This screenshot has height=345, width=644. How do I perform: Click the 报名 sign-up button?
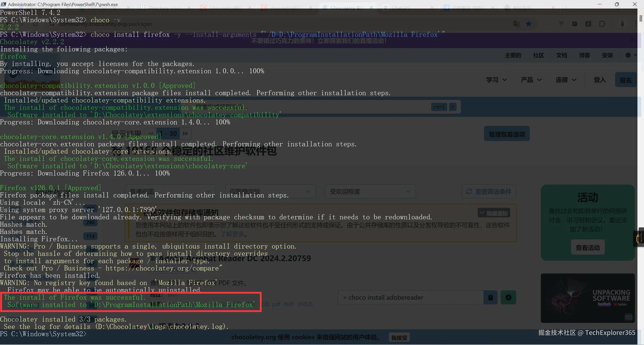tap(625, 80)
